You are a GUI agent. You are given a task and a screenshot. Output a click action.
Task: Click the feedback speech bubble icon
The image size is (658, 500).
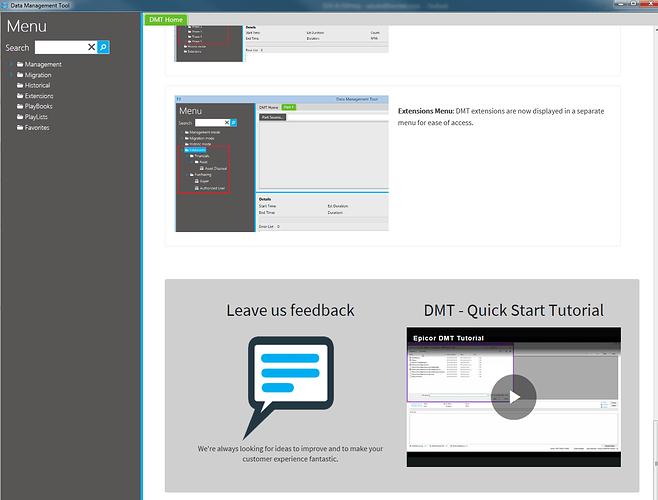pyautogui.click(x=288, y=387)
